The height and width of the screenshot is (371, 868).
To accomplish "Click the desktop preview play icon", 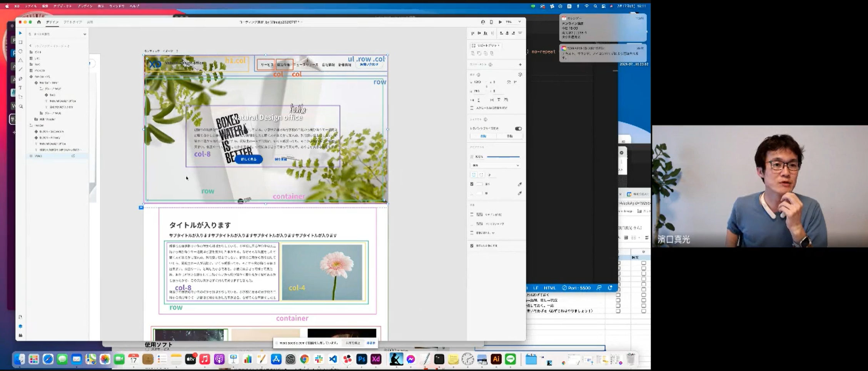I will [500, 22].
